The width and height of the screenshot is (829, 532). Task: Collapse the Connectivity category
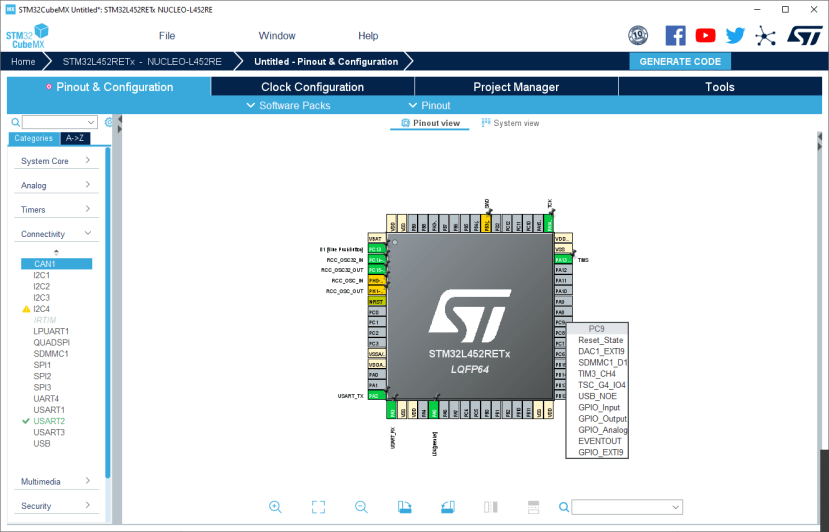[x=56, y=234]
